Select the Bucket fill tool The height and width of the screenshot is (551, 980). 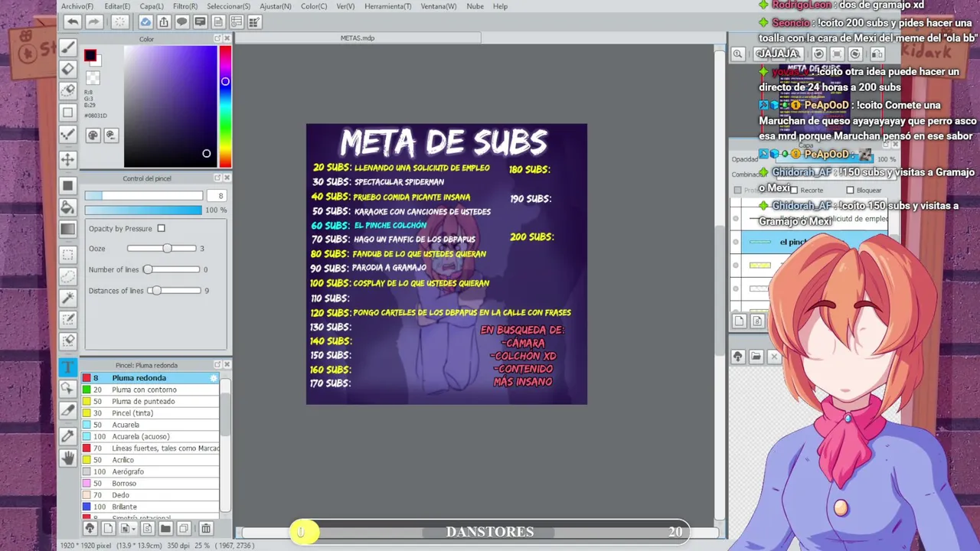pos(67,207)
